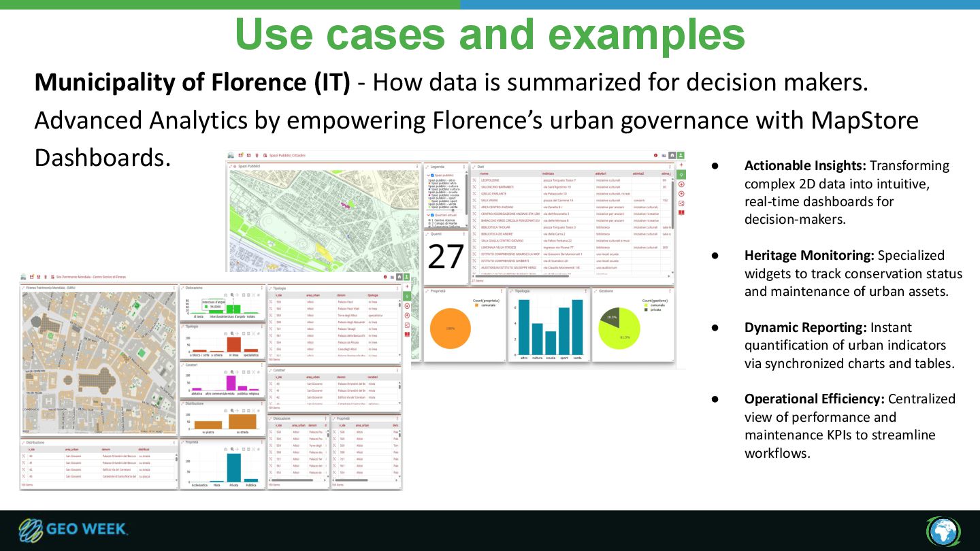The height and width of the screenshot is (551, 980).
Task: Click the green map pin button in Spazi Pubblici sidebar
Action: [x=681, y=175]
